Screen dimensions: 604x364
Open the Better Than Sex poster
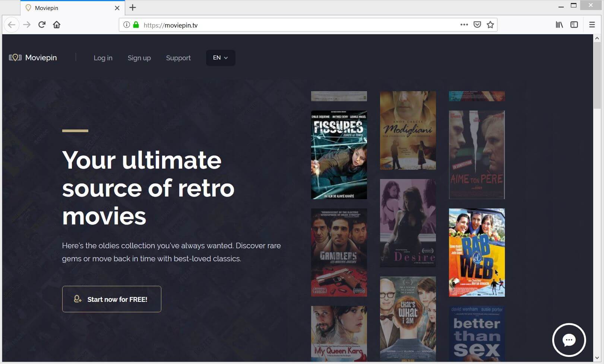point(477,333)
